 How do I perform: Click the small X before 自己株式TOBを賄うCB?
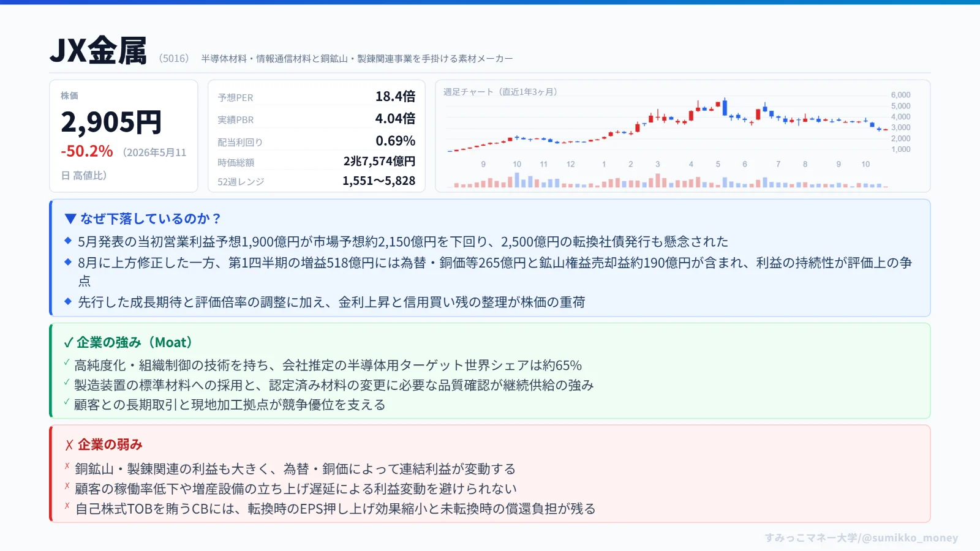67,506
